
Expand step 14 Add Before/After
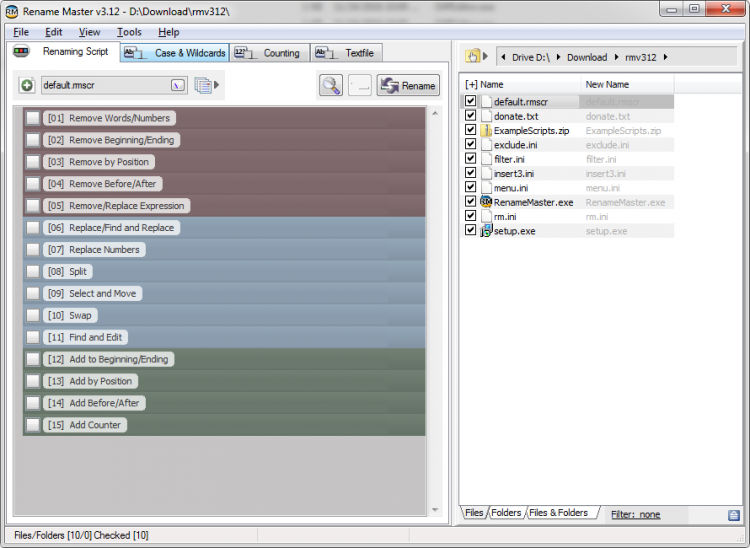point(94,403)
